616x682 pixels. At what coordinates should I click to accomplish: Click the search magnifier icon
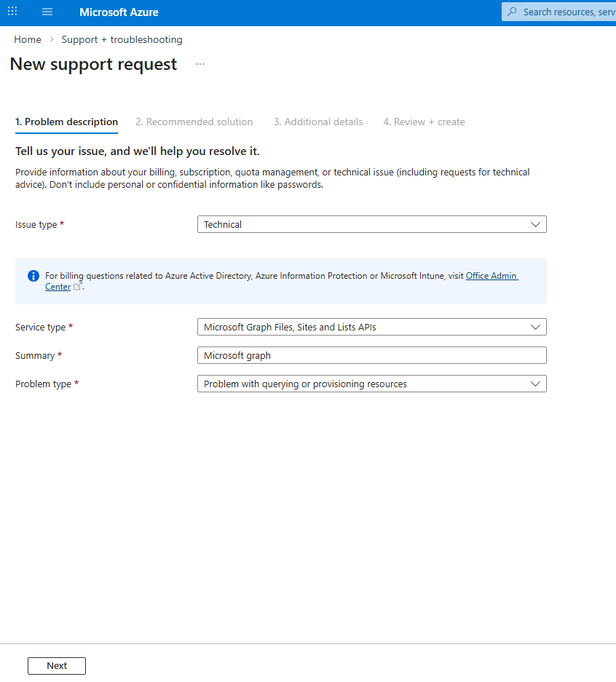pos(513,12)
